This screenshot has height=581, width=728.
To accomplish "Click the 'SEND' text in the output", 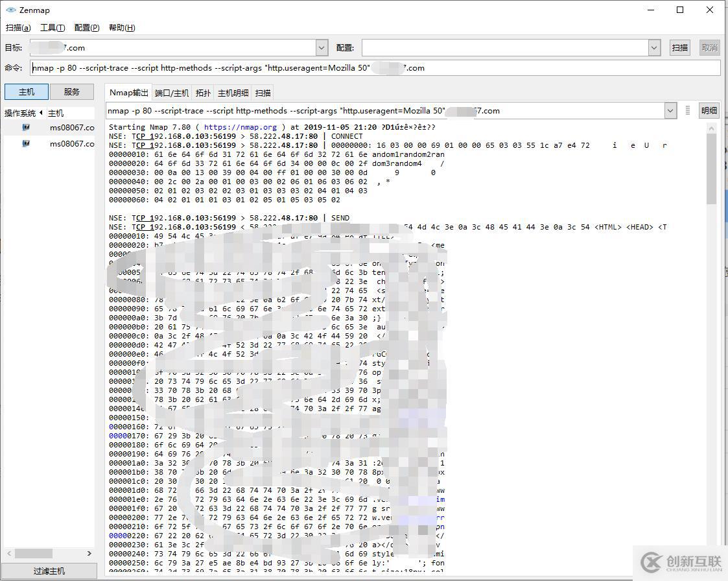I will coord(340,219).
